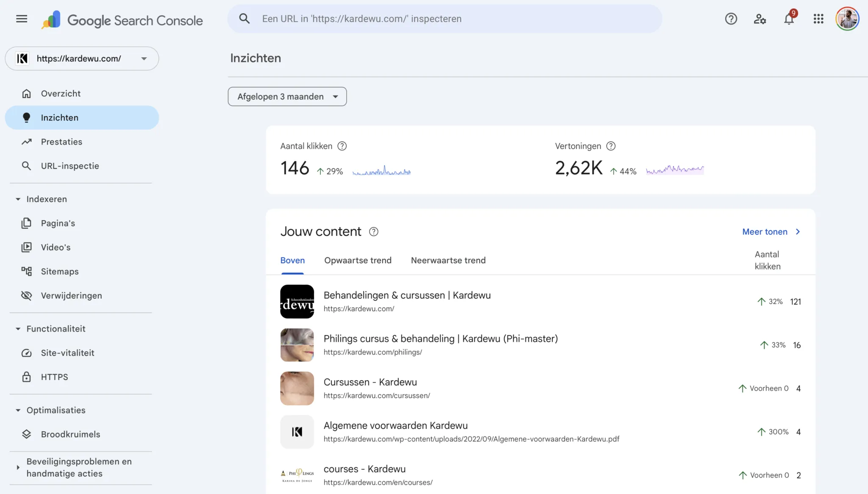Open Behandelingen & cursussen | Kardewu row
This screenshot has width=868, height=494.
(x=540, y=301)
